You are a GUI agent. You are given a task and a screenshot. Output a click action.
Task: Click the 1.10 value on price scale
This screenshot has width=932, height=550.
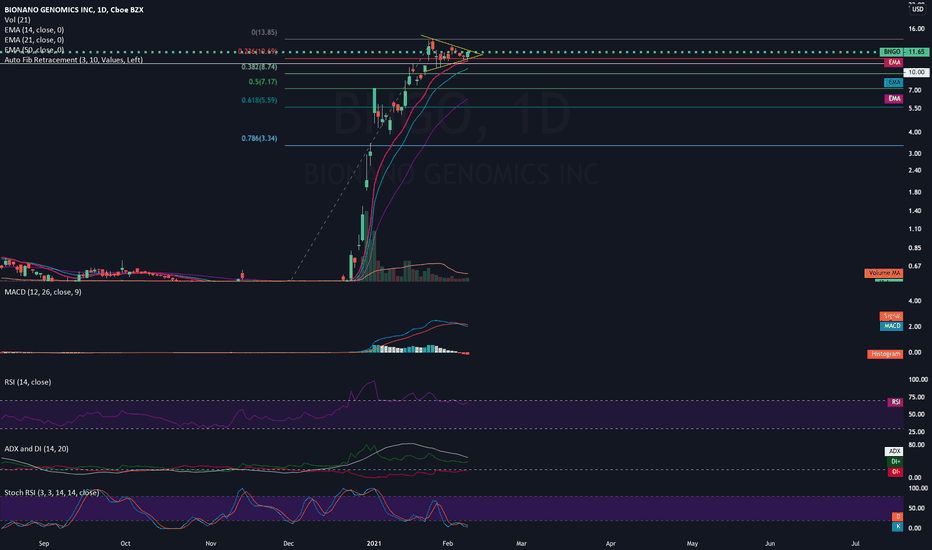click(x=915, y=229)
